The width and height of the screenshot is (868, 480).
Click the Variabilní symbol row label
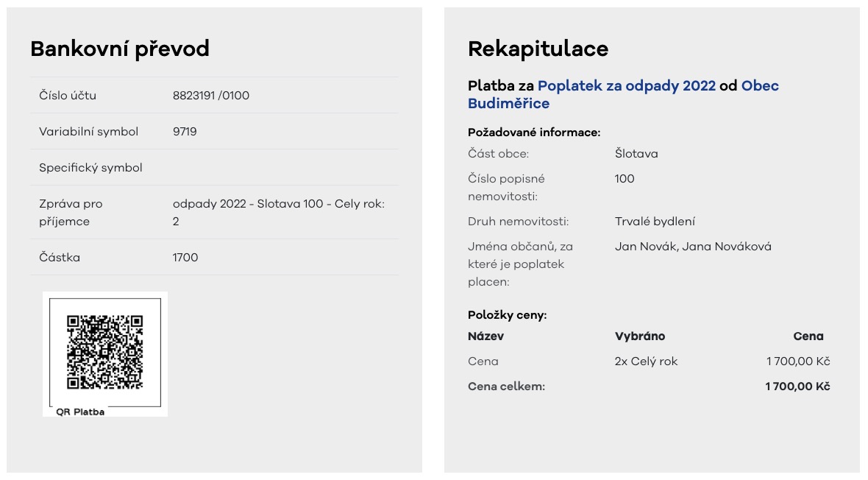[88, 132]
